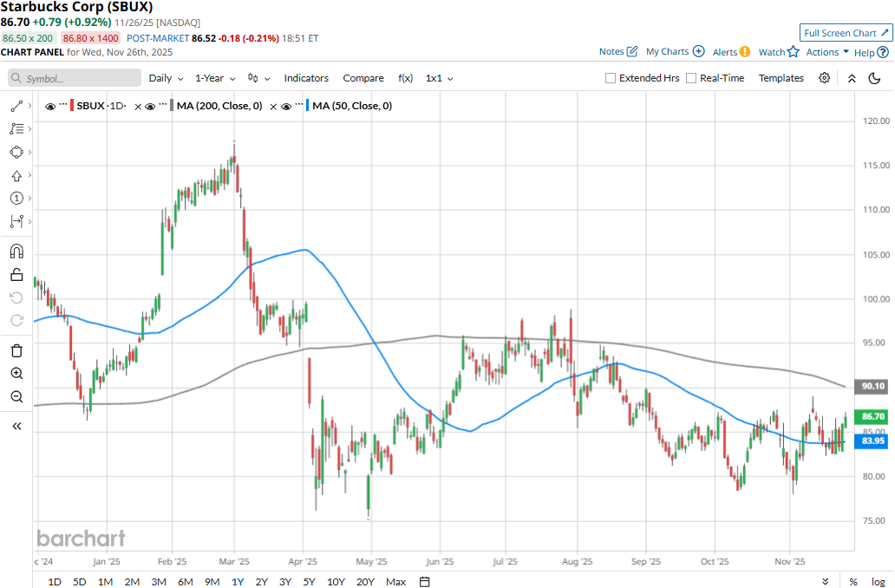The height and width of the screenshot is (588, 895).
Task: Zoom out on the chart
Action: [16, 397]
